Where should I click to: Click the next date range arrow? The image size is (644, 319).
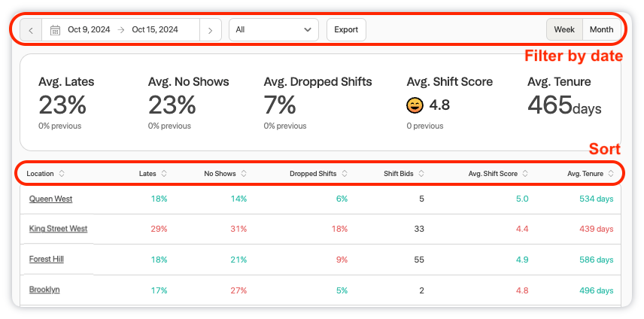tap(211, 30)
